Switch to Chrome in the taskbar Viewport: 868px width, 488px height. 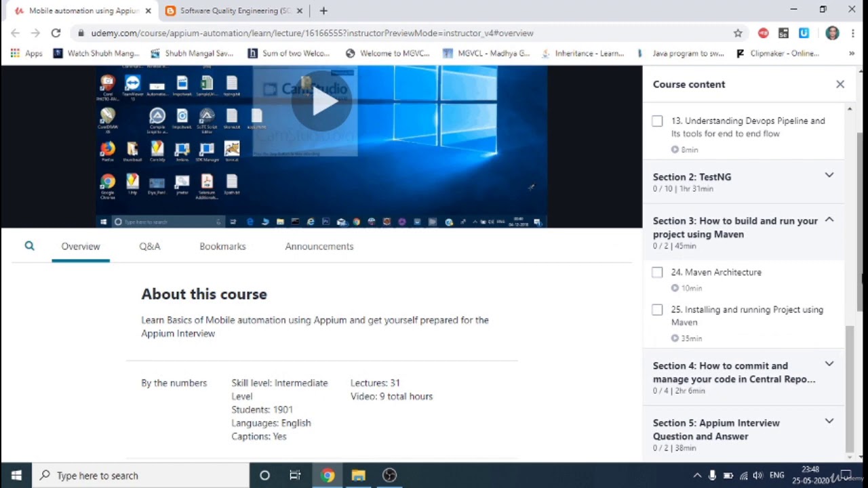(x=328, y=475)
